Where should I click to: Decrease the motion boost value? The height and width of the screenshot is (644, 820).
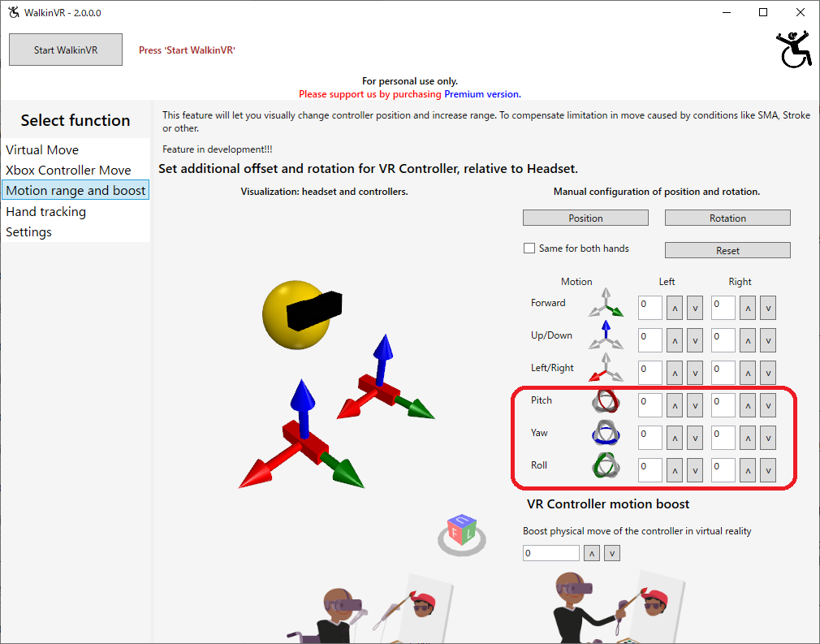pyautogui.click(x=612, y=553)
